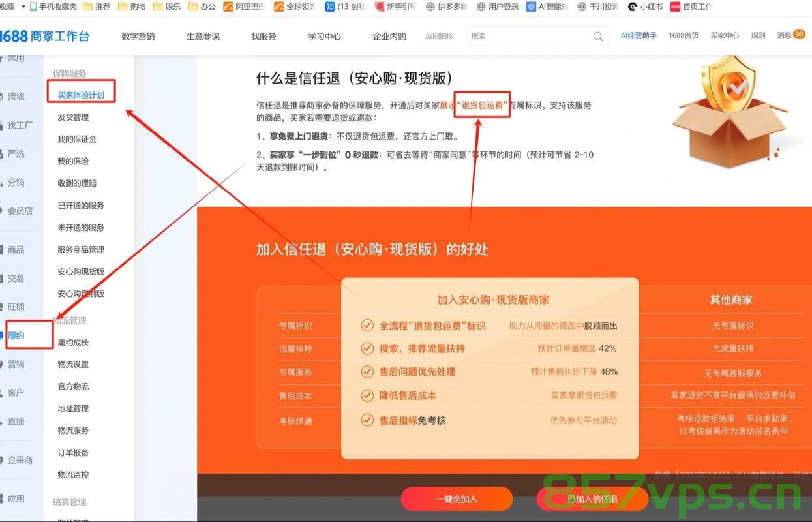Open the 购物 bookmark folder
Viewport: 812px width, 522px height.
pos(132,7)
